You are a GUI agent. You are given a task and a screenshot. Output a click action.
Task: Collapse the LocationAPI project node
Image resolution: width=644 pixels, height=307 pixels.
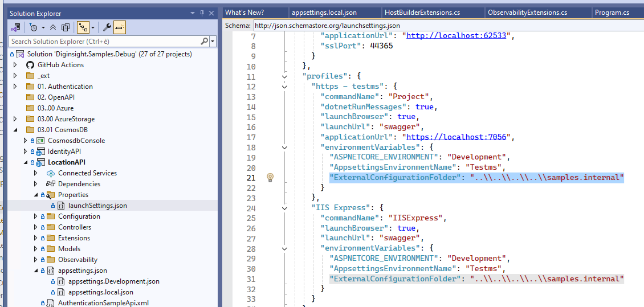point(26,162)
